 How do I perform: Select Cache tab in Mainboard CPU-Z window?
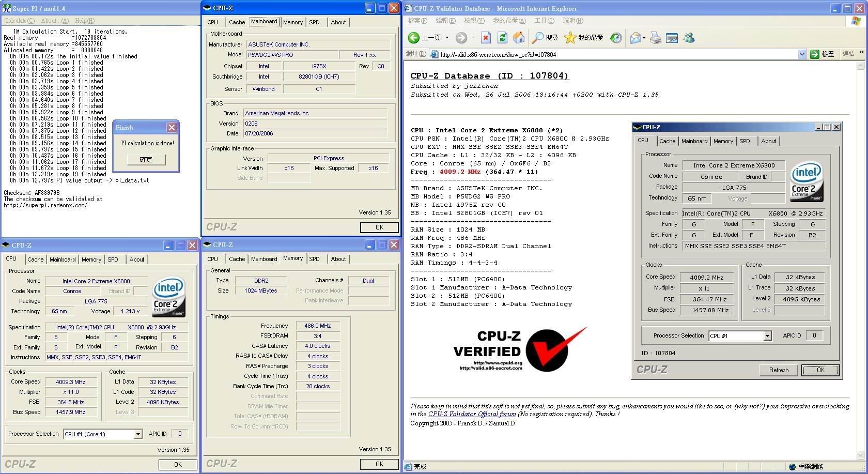coord(237,22)
